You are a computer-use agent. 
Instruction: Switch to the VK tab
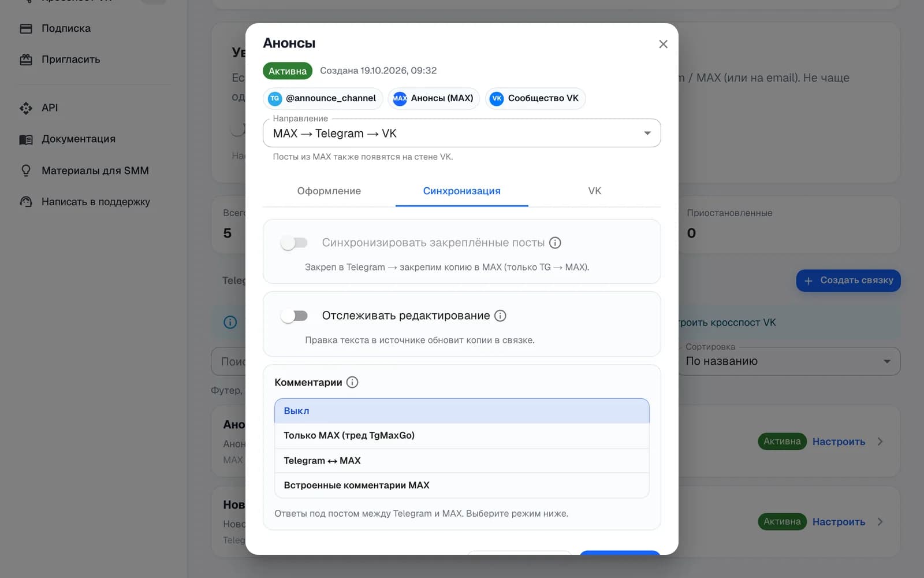pos(595,191)
